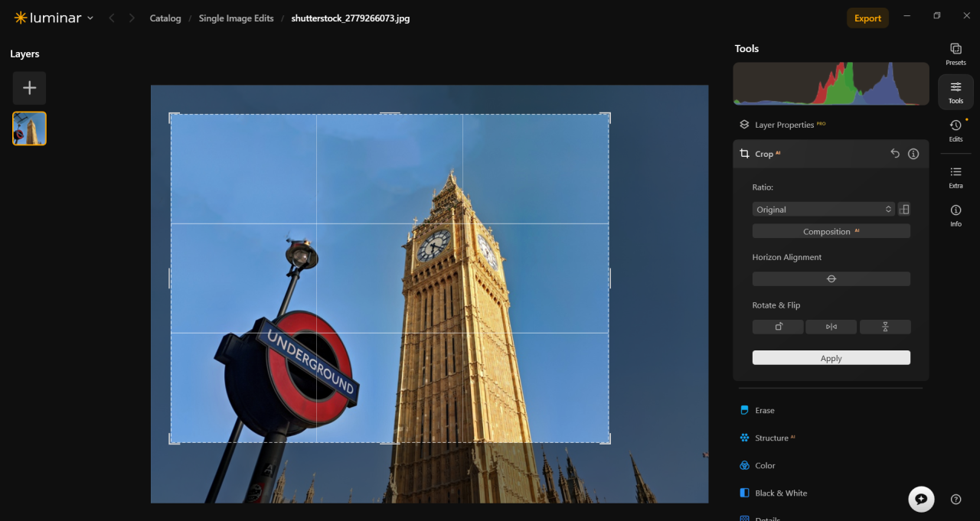Click the Ratio label
The height and width of the screenshot is (521, 980).
763,187
